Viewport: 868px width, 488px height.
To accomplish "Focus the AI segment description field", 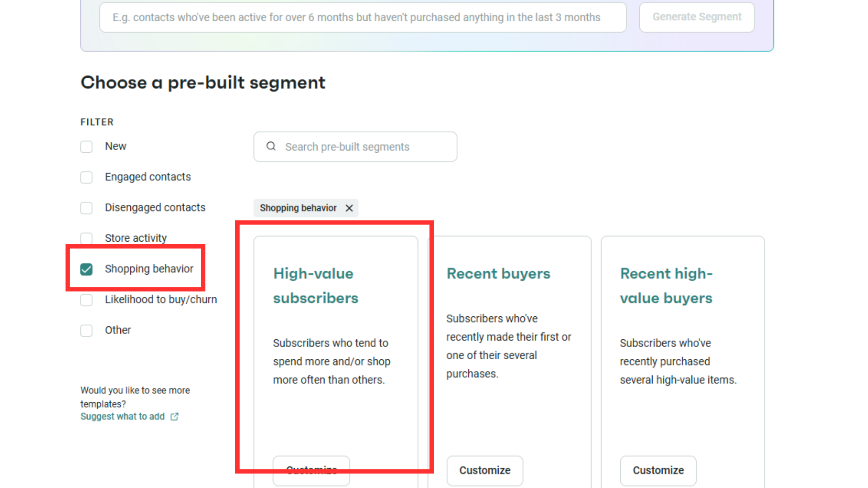I will 363,17.
